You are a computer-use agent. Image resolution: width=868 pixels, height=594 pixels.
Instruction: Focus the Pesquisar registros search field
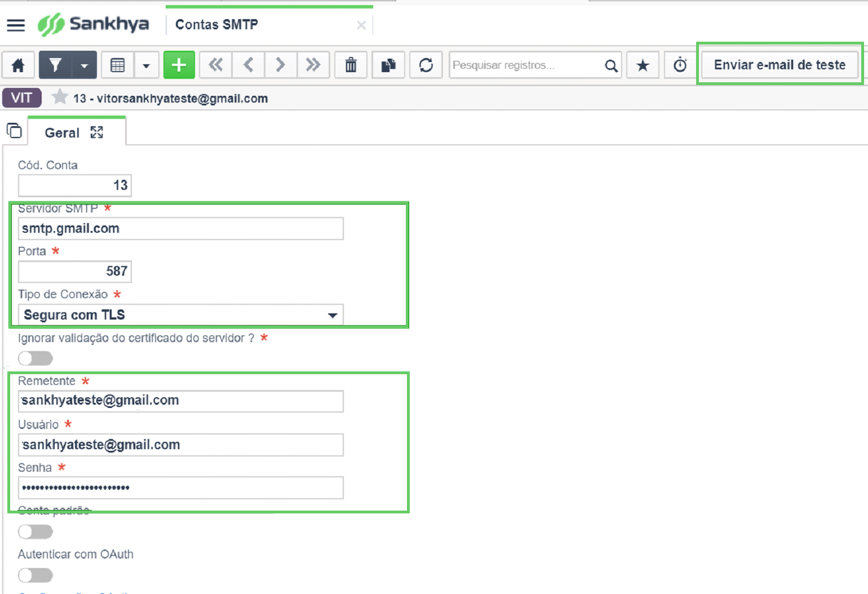527,65
